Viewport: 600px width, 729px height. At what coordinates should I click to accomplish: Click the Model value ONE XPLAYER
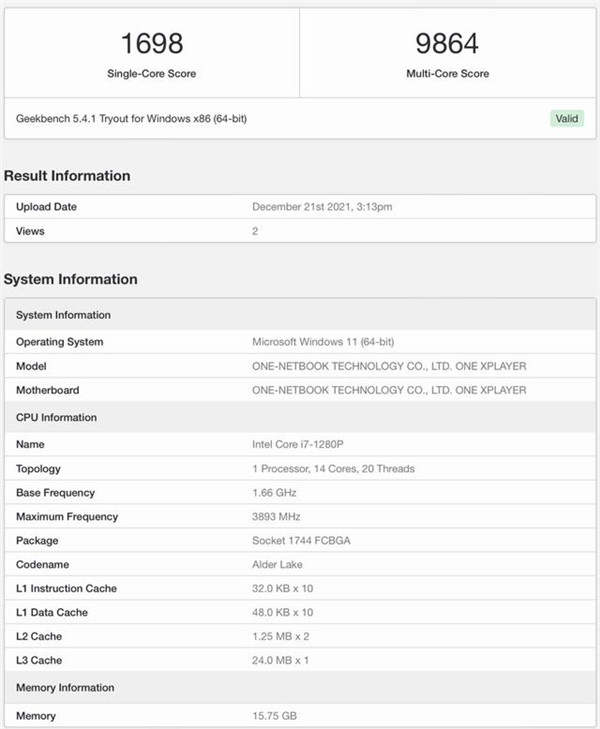[x=389, y=366]
